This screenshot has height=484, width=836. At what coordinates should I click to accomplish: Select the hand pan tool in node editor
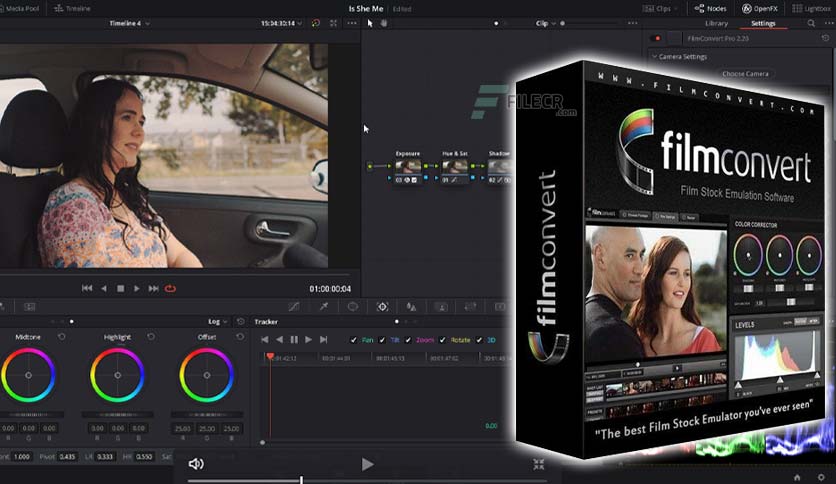coord(383,23)
